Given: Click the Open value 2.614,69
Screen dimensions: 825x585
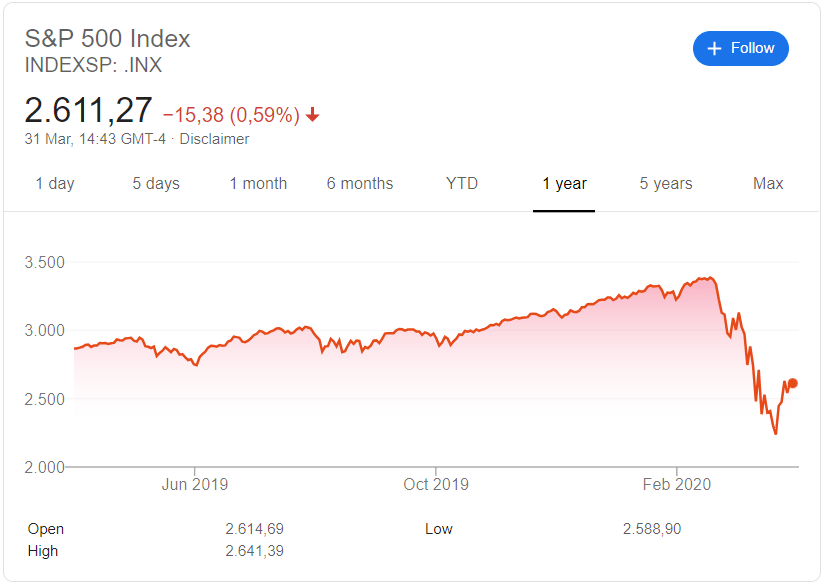Looking at the screenshot, I should pyautogui.click(x=253, y=529).
